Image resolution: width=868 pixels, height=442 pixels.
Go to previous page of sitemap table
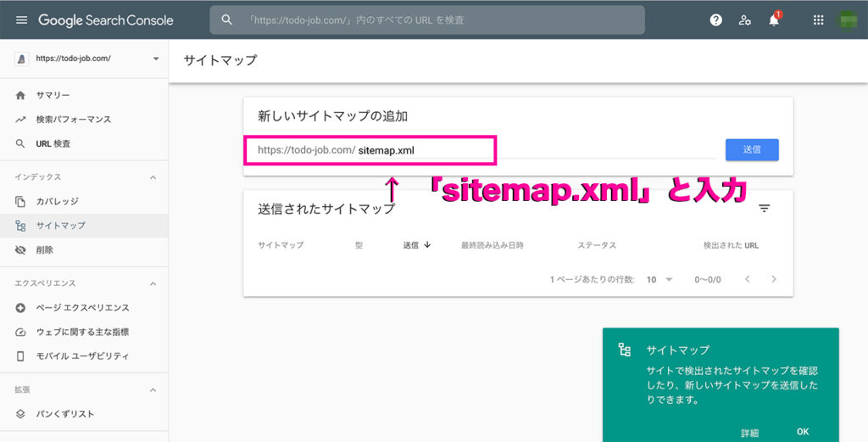pyautogui.click(x=748, y=279)
